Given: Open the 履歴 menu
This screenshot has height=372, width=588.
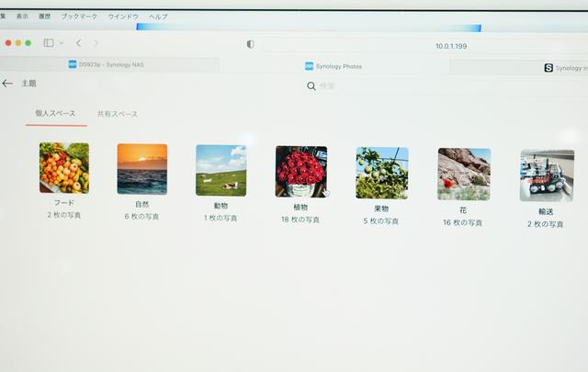Looking at the screenshot, I should [45, 17].
